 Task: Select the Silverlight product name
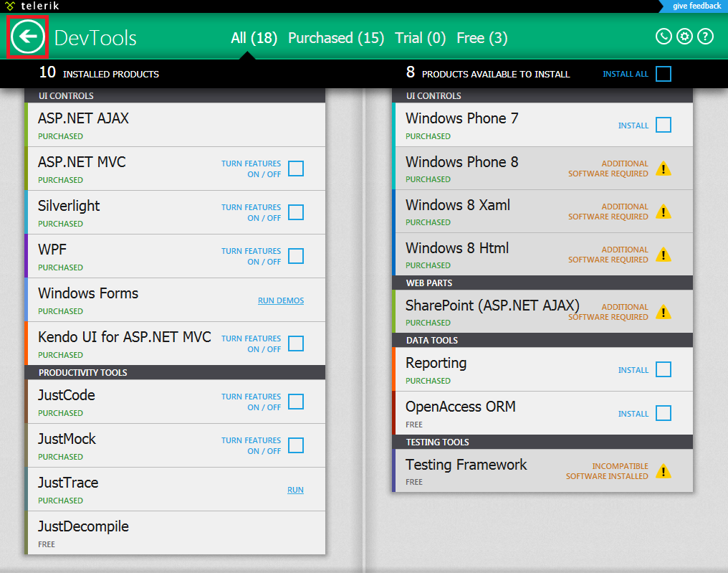[69, 205]
